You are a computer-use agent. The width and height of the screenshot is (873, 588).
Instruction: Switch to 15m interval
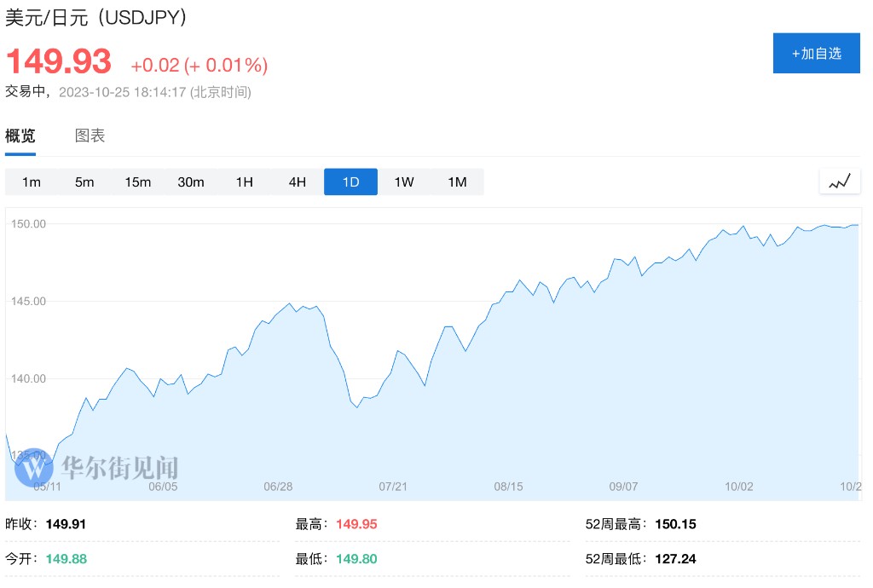pos(137,182)
